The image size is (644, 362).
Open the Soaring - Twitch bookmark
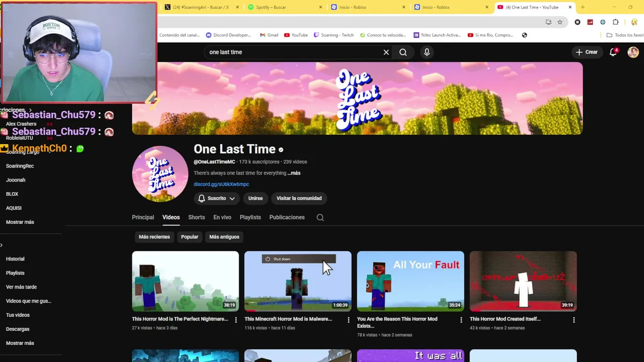click(334, 35)
